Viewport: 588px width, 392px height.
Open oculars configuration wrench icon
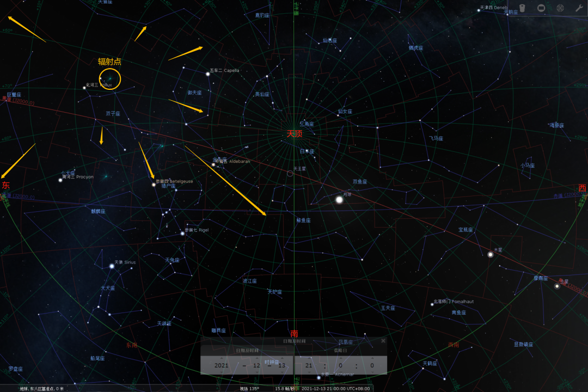579,8
